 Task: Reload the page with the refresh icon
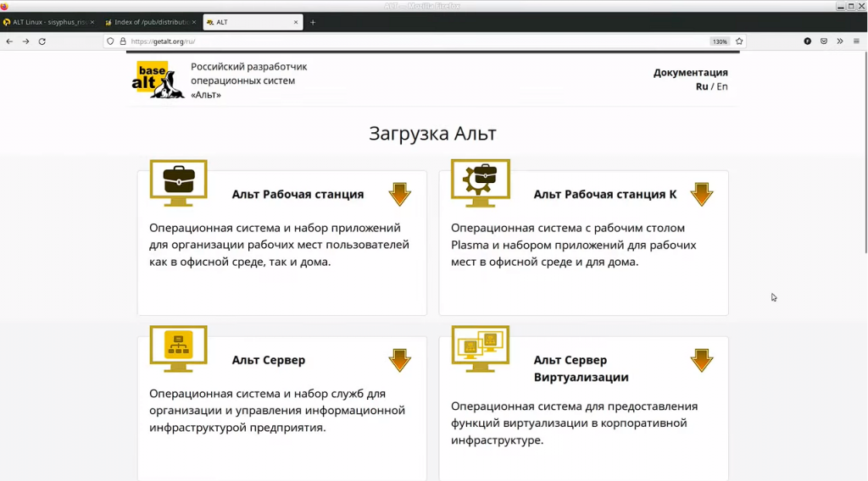click(x=42, y=41)
